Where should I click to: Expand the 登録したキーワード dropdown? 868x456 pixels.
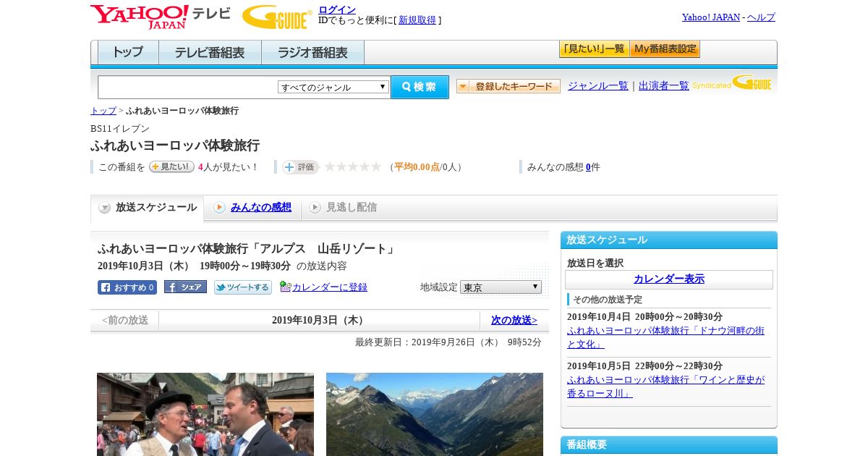(x=509, y=86)
